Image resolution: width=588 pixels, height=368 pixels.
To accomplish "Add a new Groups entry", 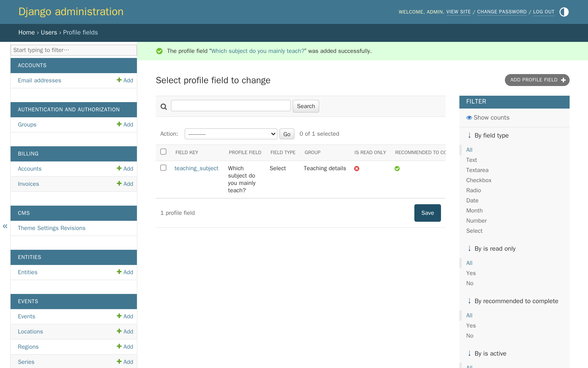I will [125, 124].
